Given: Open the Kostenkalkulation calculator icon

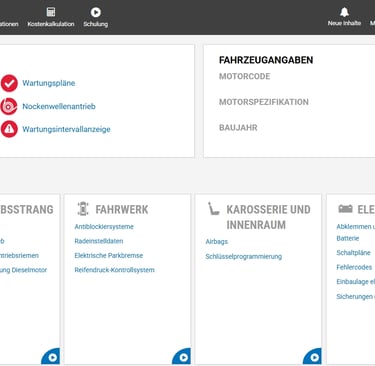Looking at the screenshot, I should point(51,12).
